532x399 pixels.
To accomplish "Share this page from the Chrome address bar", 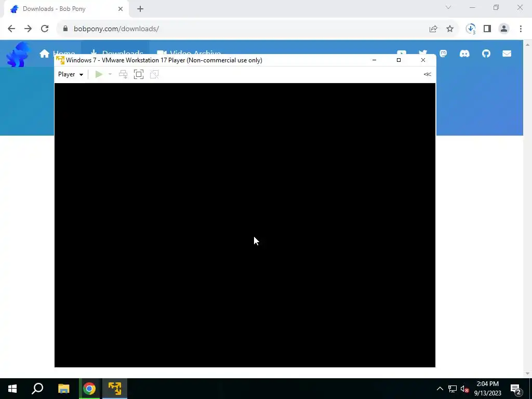I will [x=433, y=29].
